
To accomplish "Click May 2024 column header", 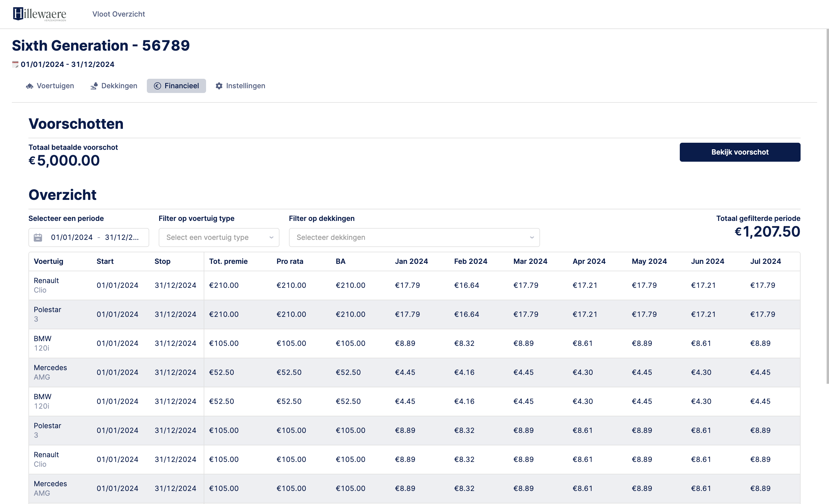I will (x=649, y=261).
